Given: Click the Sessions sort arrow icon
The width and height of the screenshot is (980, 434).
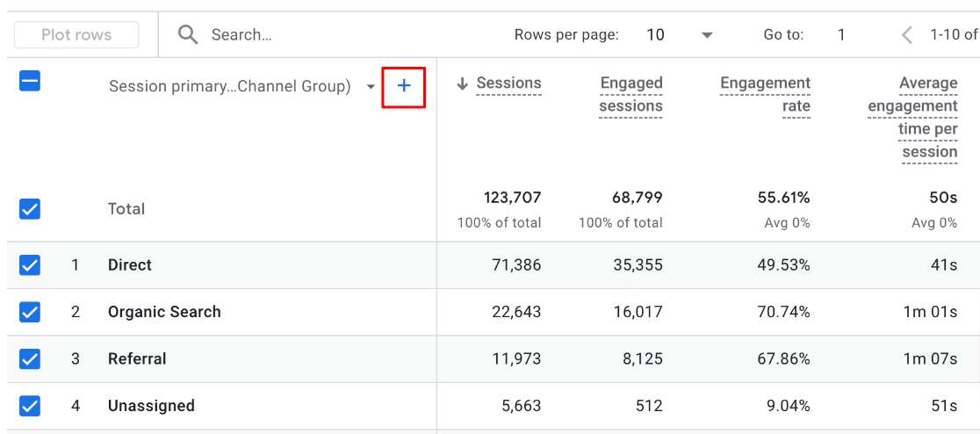Looking at the screenshot, I should pos(462,84).
